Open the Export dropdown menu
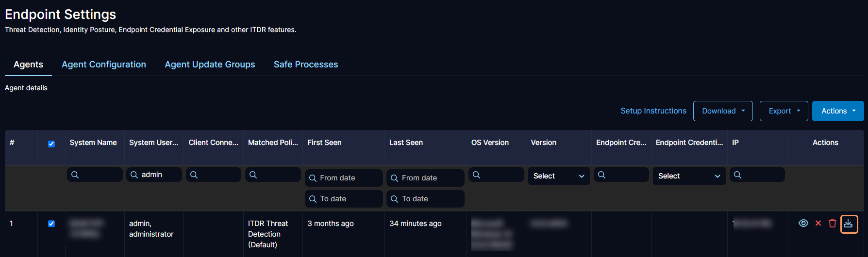Screen dimensions: 868x257 784,111
